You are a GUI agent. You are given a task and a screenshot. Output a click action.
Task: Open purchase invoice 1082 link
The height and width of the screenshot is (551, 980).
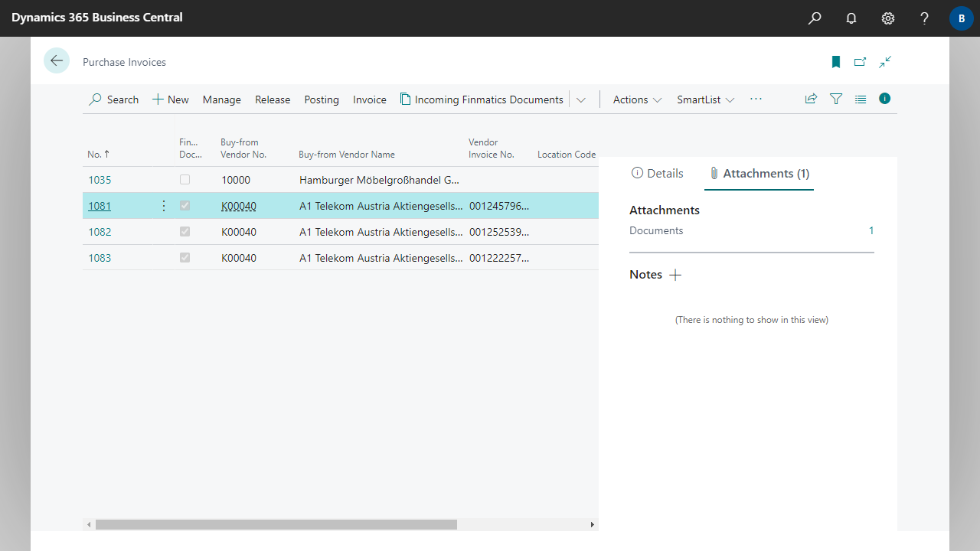tap(100, 232)
